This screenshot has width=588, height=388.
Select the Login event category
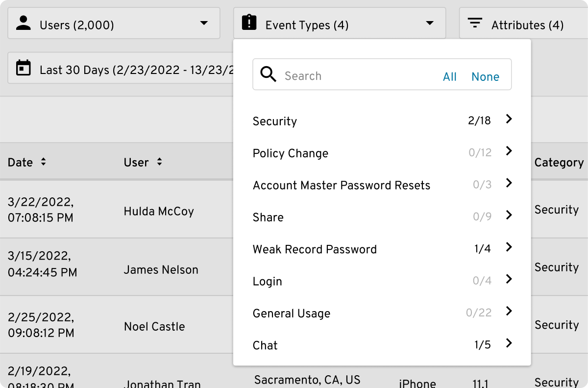(268, 282)
